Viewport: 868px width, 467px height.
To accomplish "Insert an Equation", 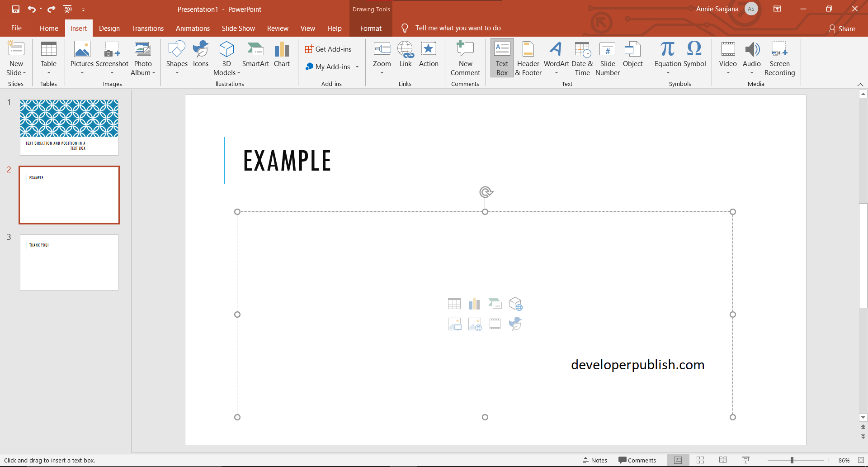I will point(668,53).
